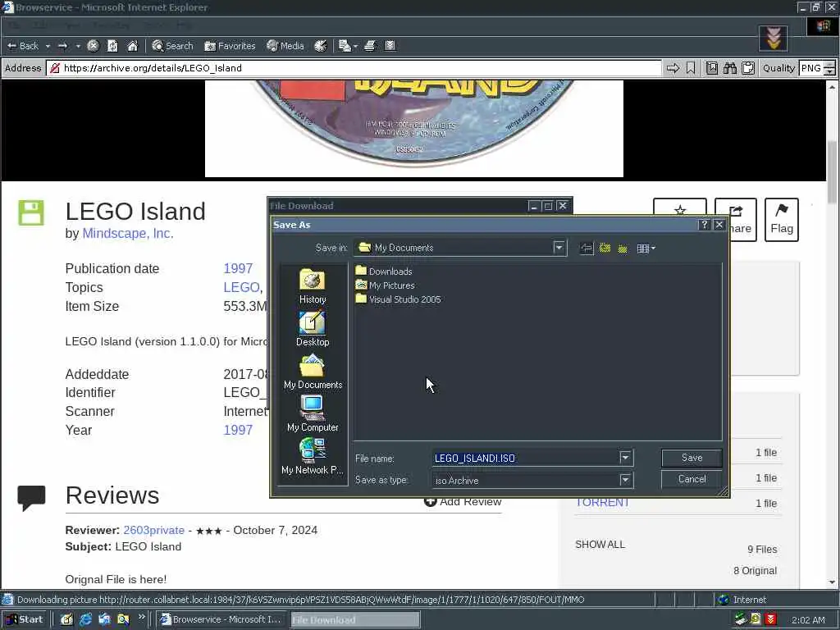Expand the Save as type dropdown arrow

tap(625, 480)
